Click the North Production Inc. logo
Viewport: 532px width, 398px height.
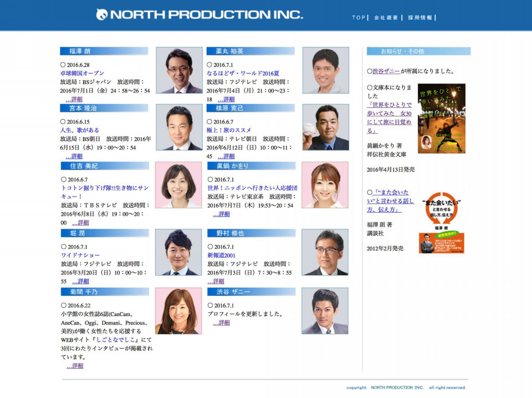point(199,14)
